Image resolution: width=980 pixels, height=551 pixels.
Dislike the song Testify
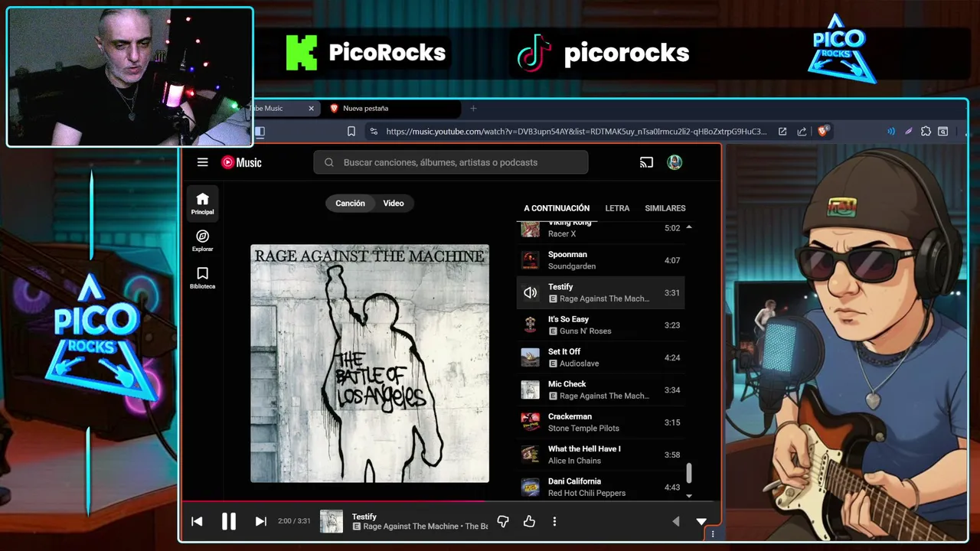(503, 521)
